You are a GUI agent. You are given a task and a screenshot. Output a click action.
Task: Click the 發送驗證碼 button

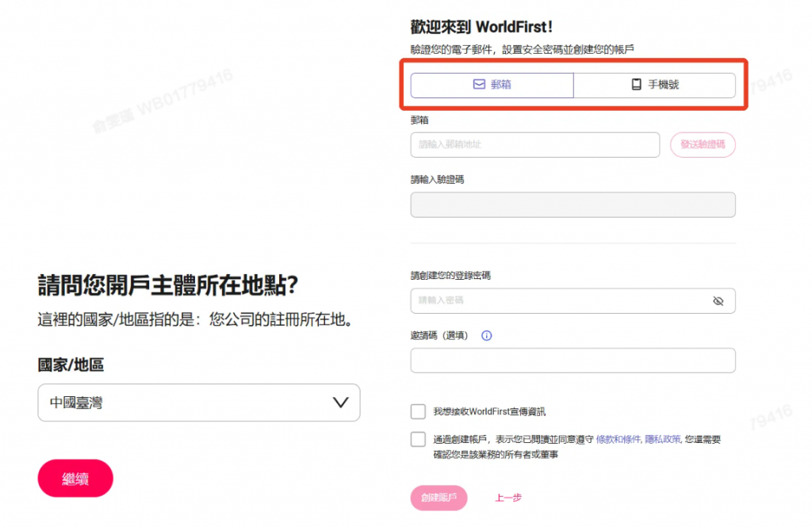(x=703, y=144)
